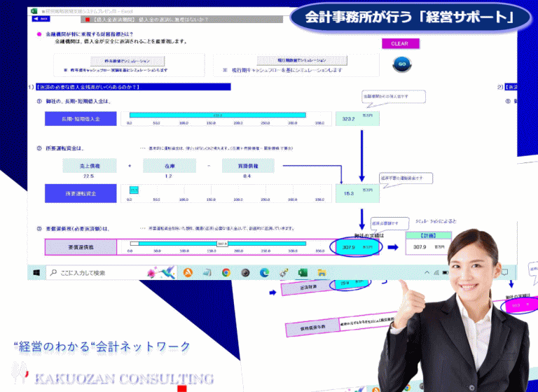Click the blue section 1) header bar
Screen dimensions: 538x392
point(133,87)
